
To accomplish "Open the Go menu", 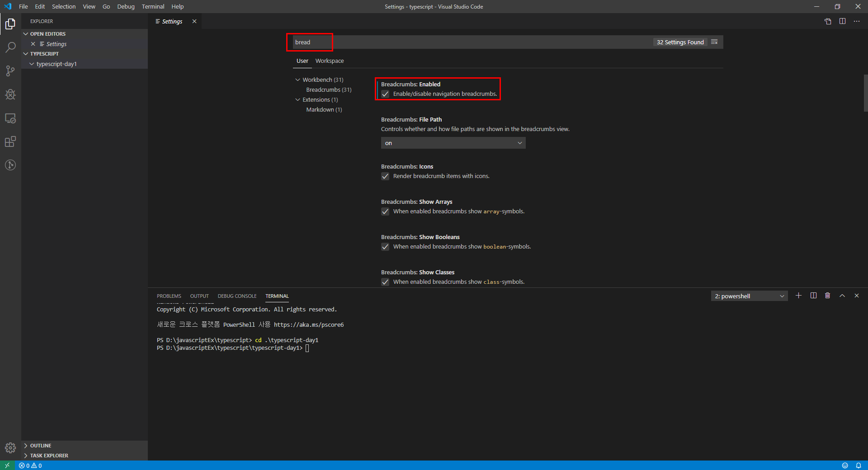I will coord(106,6).
